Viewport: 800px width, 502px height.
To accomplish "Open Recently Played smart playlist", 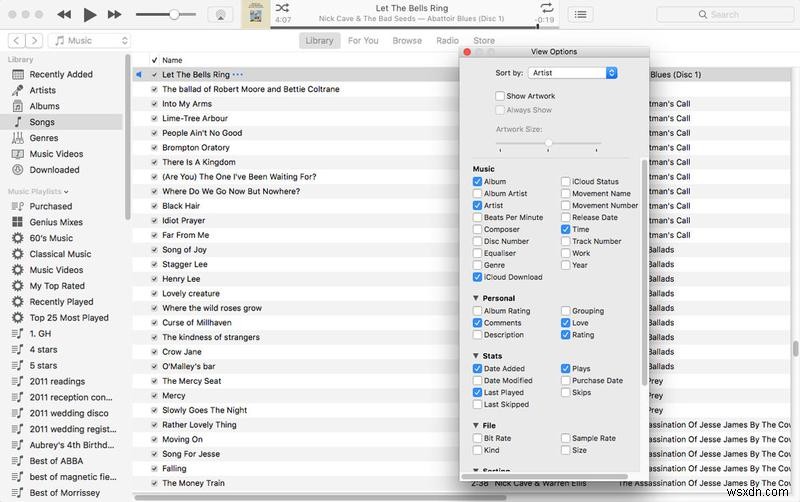I will 61,302.
